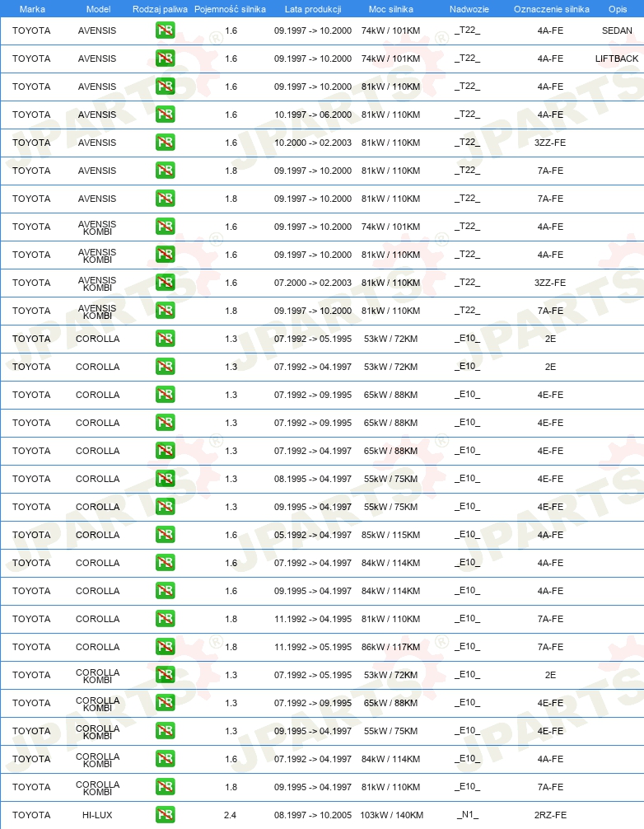The height and width of the screenshot is (829, 644).
Task: Select 2E engine code in COROLLA KOMBI row
Action: pos(550,675)
